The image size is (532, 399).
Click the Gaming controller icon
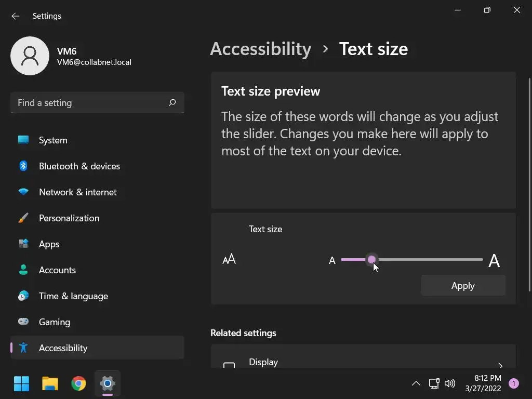pyautogui.click(x=23, y=322)
